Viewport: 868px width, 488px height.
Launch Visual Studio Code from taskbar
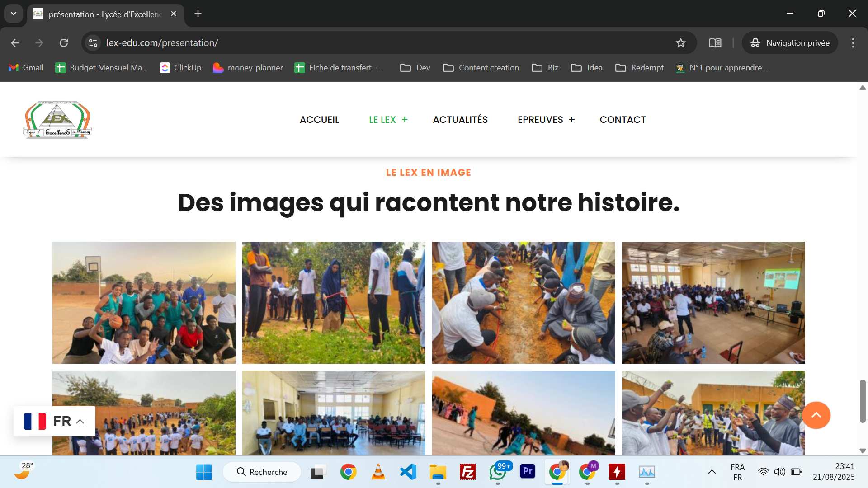(408, 472)
